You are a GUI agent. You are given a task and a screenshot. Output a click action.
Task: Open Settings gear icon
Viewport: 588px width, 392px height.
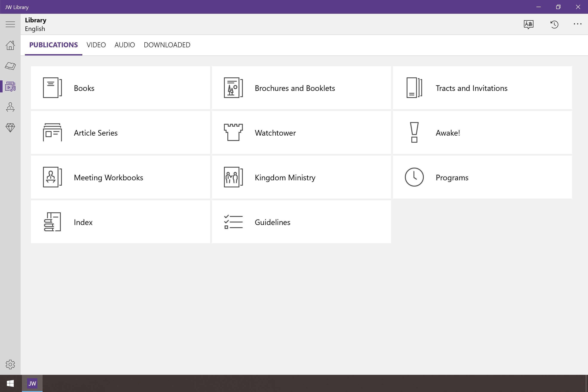click(10, 364)
